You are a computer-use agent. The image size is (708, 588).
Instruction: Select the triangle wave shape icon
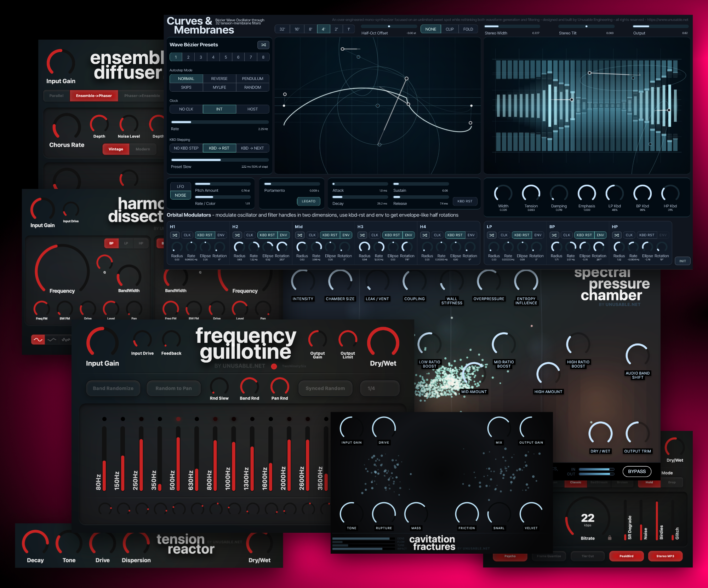[52, 340]
